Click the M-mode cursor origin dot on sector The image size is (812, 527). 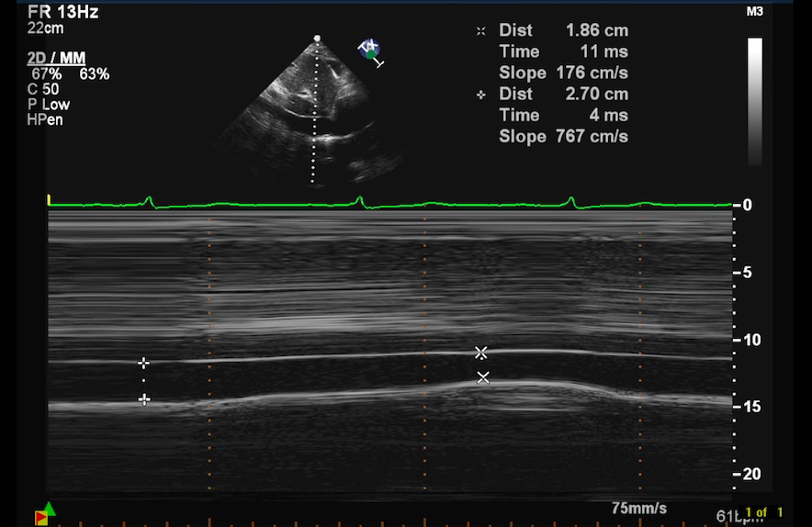pyautogui.click(x=318, y=39)
